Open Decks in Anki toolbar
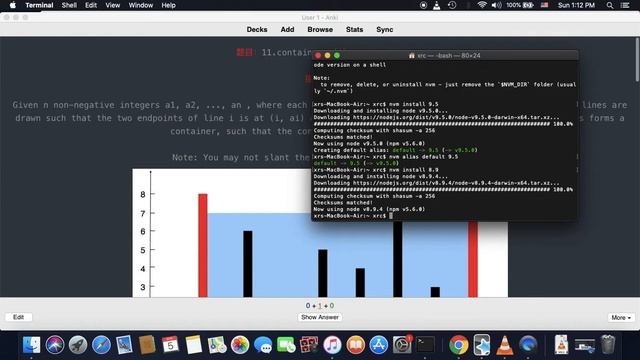The width and height of the screenshot is (640, 360). click(x=257, y=29)
